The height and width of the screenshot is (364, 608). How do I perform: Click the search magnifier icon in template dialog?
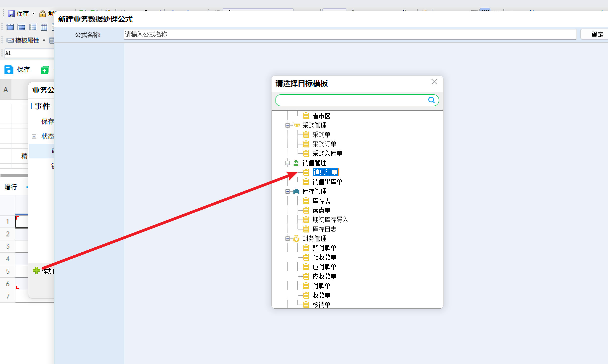coord(431,100)
